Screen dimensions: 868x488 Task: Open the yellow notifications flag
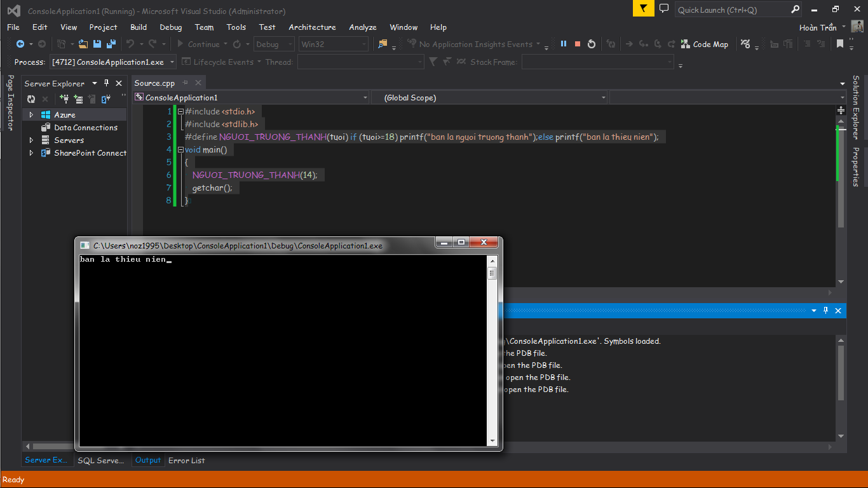[x=643, y=9]
